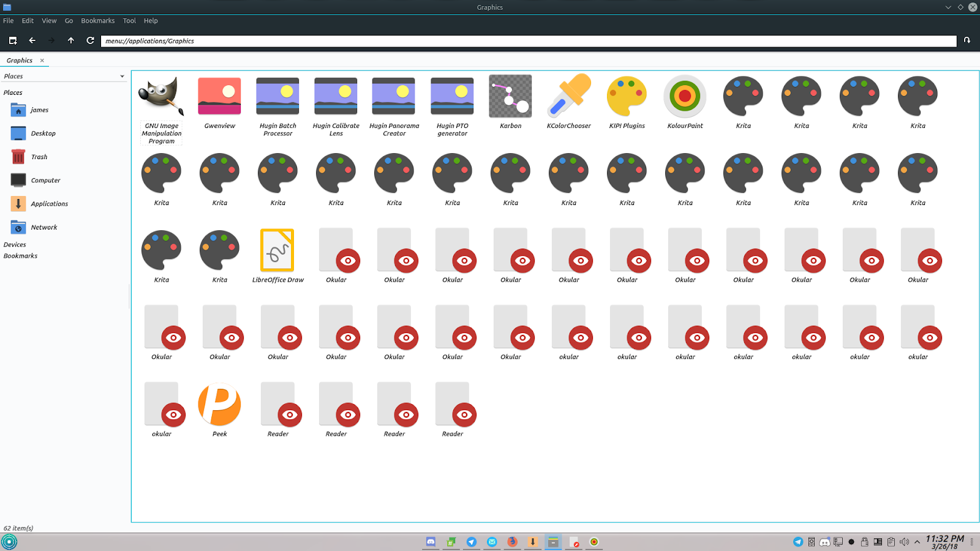The width and height of the screenshot is (980, 551).
Task: Expand the Devices section in sidebar
Action: tap(13, 244)
